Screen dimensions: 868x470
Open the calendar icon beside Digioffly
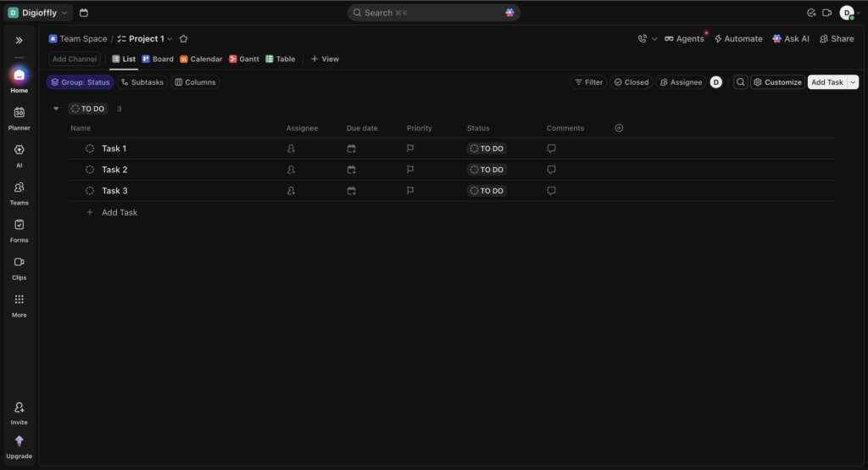pyautogui.click(x=84, y=13)
